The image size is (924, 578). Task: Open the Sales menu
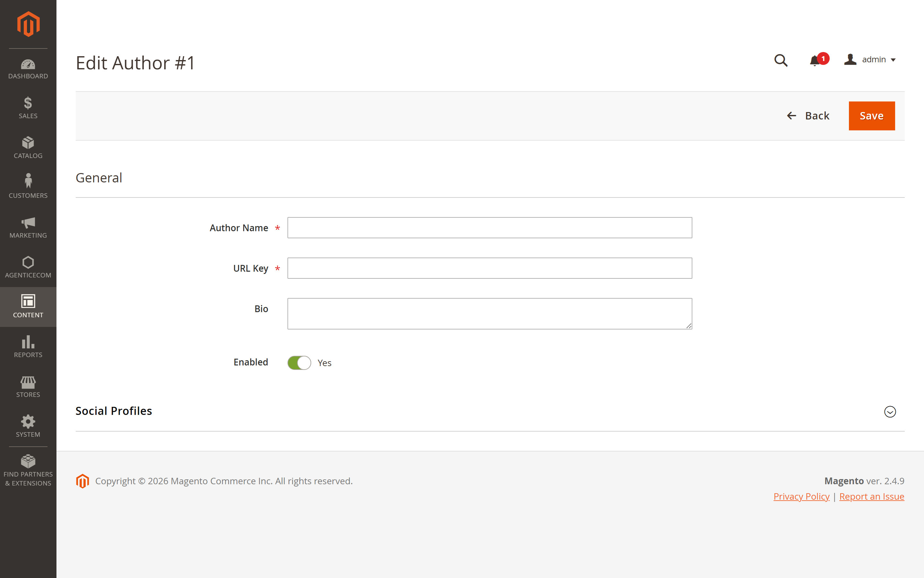coord(28,108)
